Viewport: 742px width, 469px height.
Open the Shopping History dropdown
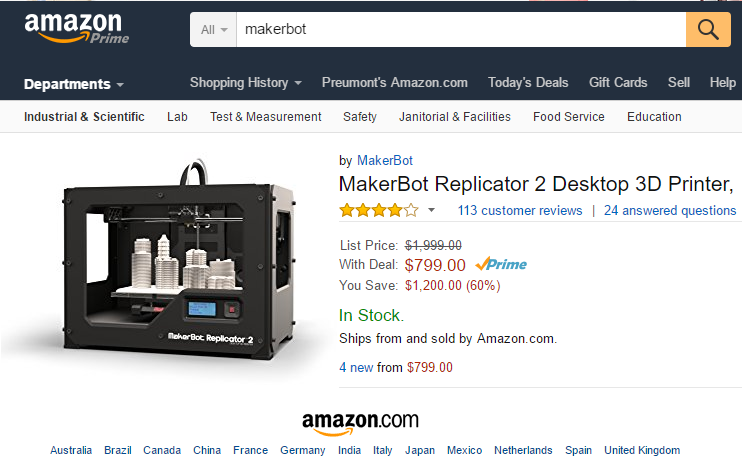246,83
